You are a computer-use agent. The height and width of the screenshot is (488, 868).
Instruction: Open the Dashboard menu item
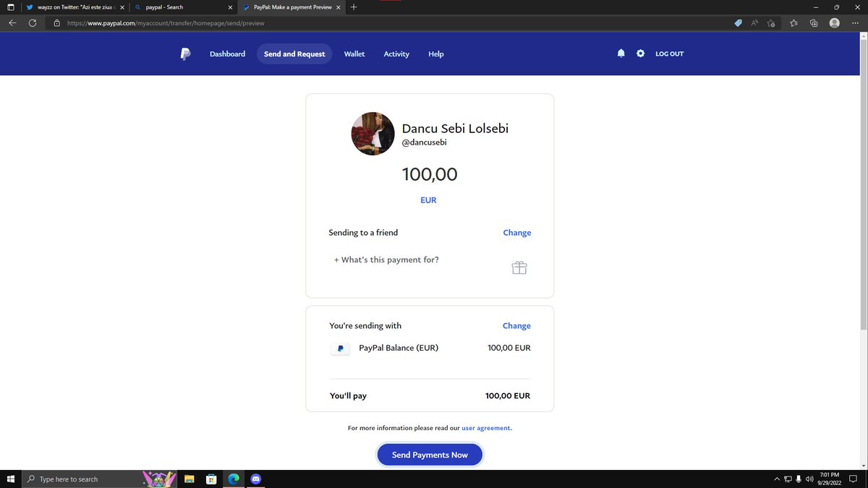227,53
